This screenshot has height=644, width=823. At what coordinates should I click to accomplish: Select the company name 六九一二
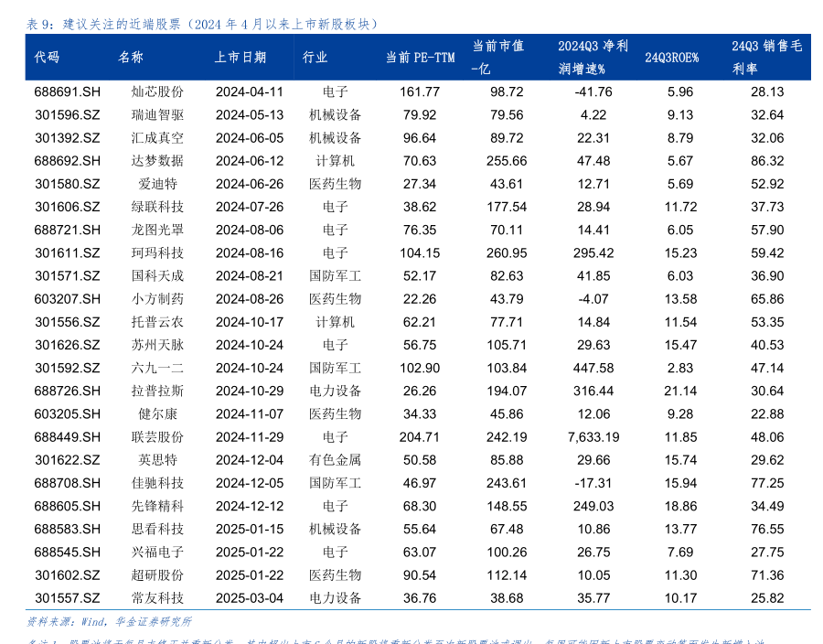point(157,368)
